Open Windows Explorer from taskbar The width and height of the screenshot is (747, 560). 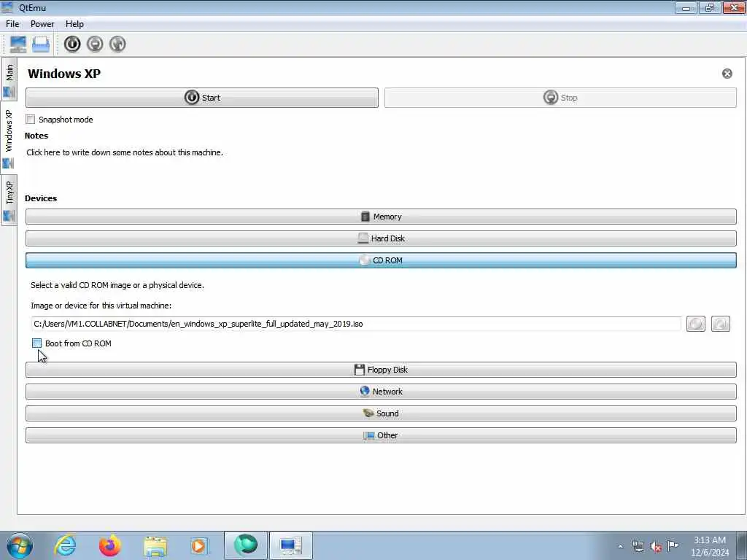(155, 545)
